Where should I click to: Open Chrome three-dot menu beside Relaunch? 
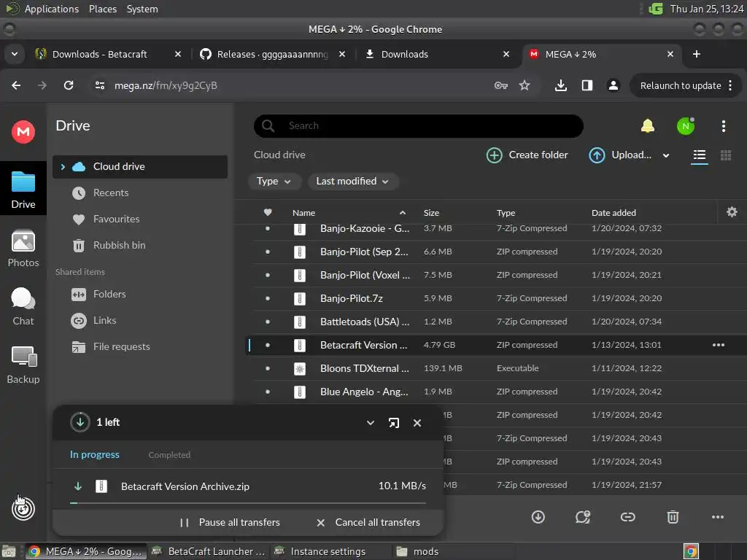[x=730, y=86]
